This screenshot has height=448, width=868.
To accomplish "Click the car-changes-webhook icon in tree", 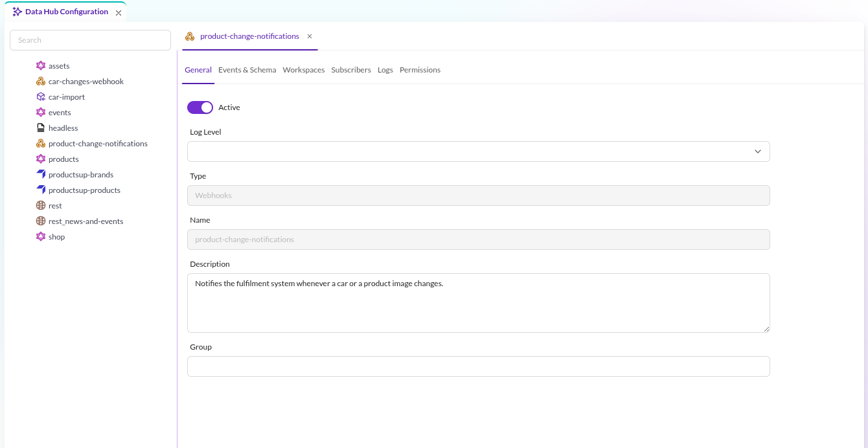I will click(41, 82).
